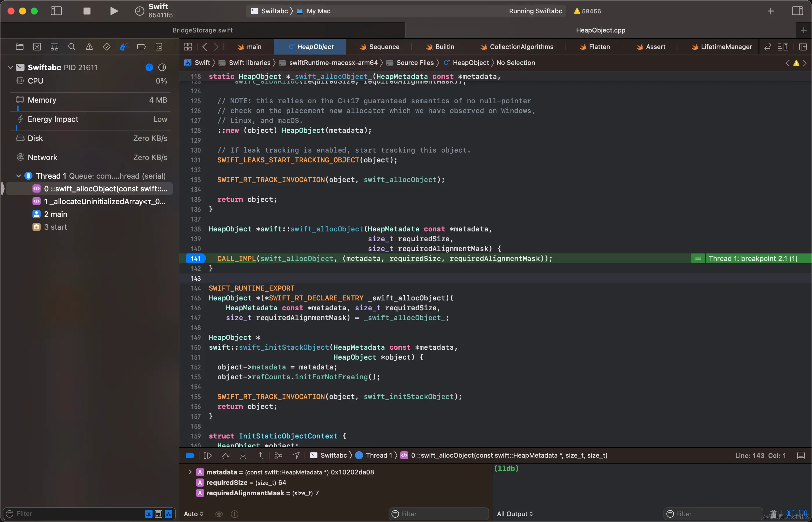Open the Swift libraries breadcrumb
812x522 pixels.
tap(245, 63)
